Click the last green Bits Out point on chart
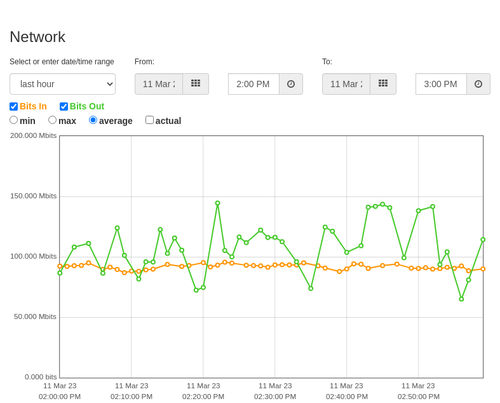500x403 pixels. pos(483,240)
